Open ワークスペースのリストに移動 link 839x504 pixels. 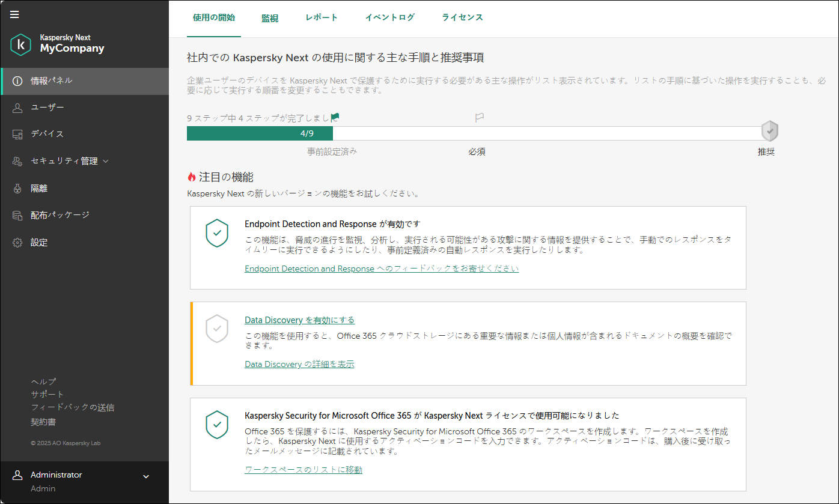tap(303, 469)
